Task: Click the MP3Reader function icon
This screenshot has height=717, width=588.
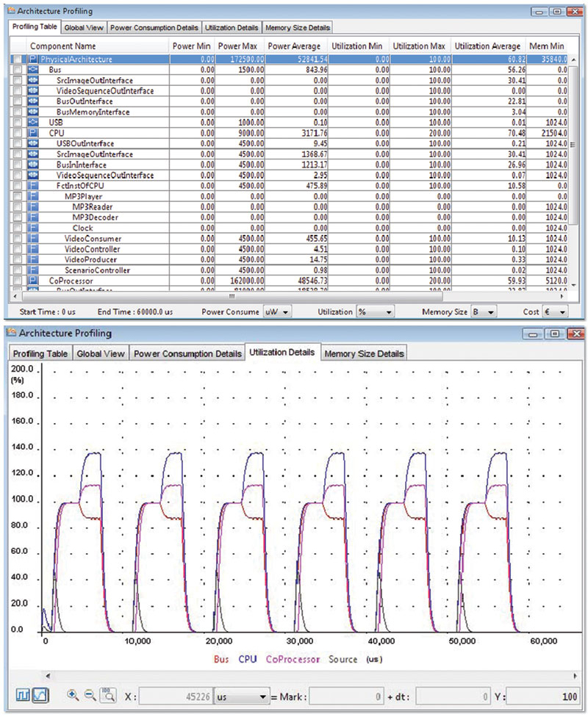Action: point(33,206)
